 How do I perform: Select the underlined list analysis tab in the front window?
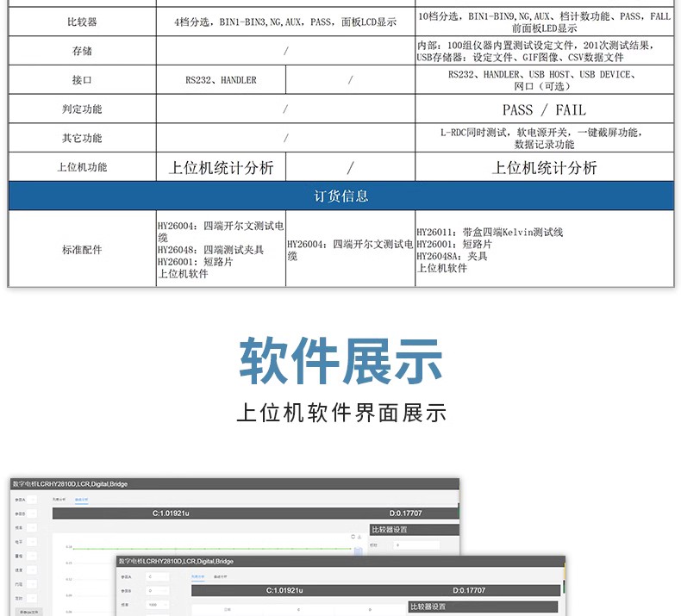click(198, 577)
